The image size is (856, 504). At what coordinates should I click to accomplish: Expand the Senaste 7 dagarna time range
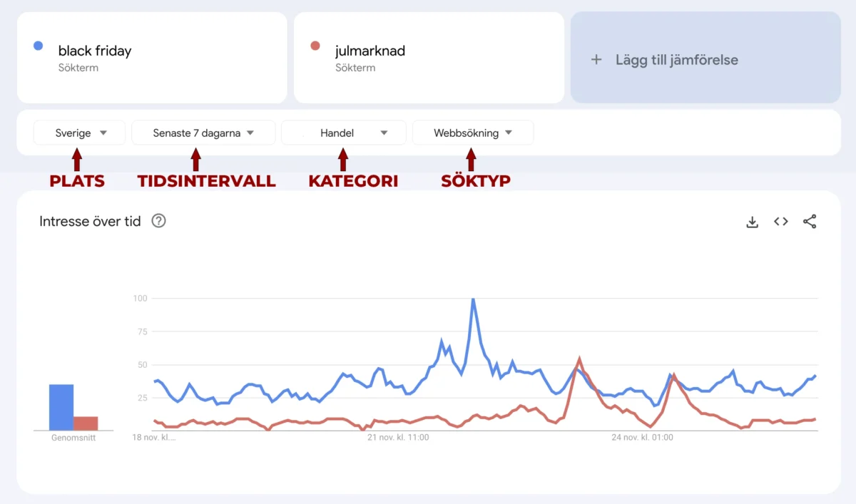203,133
